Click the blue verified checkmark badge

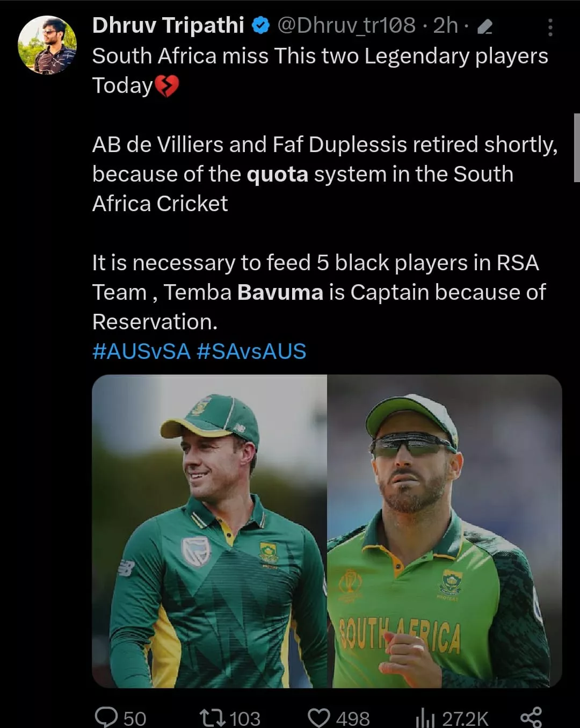click(259, 25)
